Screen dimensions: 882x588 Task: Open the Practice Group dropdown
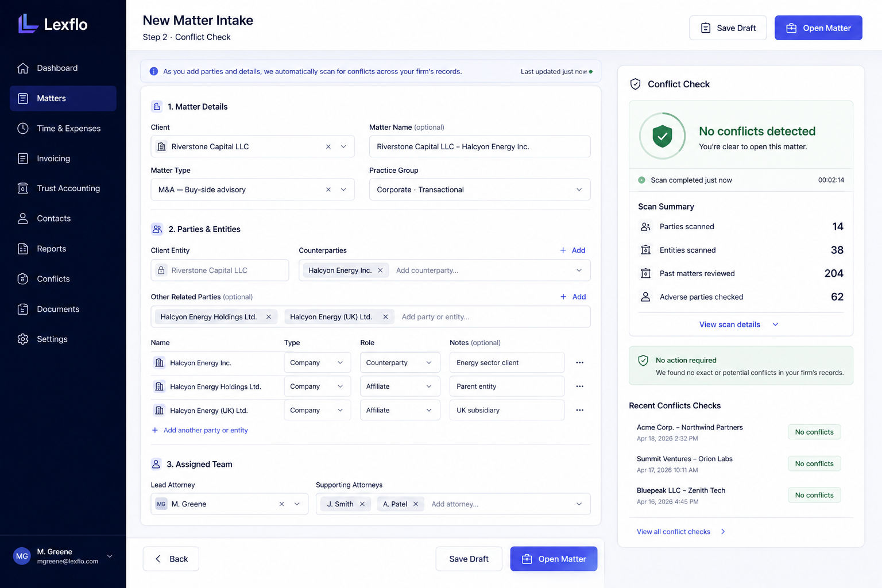pyautogui.click(x=479, y=189)
